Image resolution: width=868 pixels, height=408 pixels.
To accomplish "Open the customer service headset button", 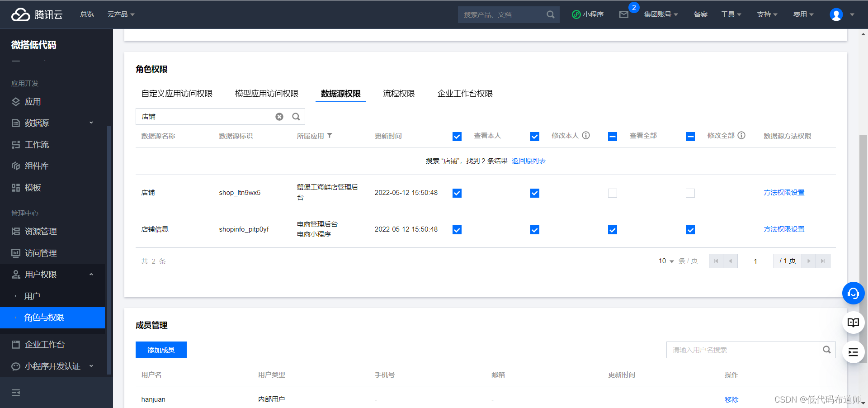I will (x=853, y=294).
